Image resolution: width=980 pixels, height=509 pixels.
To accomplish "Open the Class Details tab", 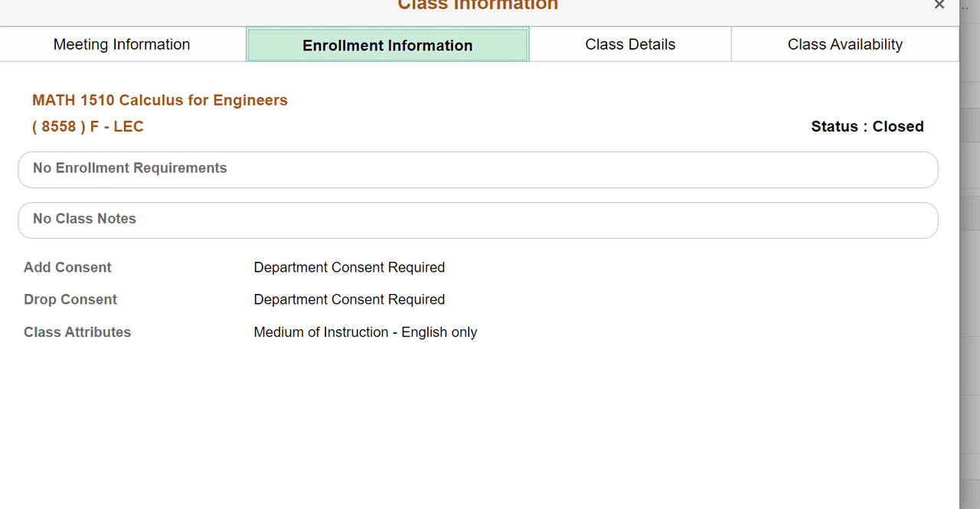I will click(x=630, y=44).
